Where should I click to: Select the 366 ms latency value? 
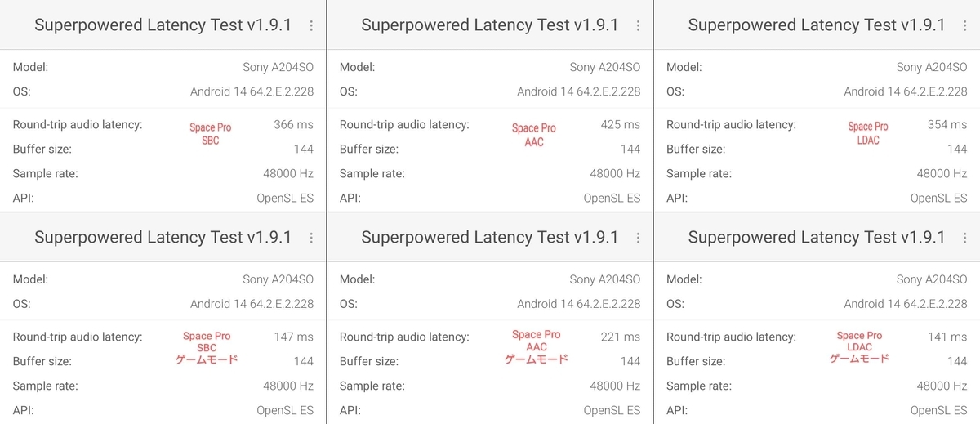point(293,125)
